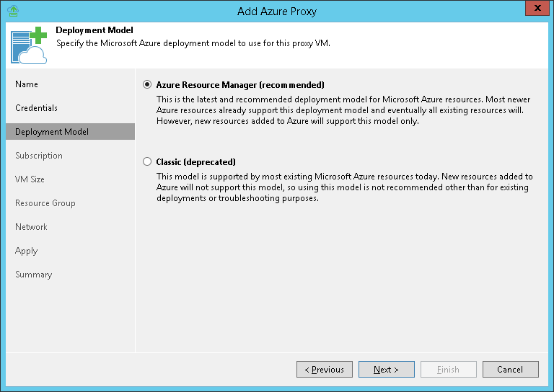
Task: Click the Azure proxy server cloud icon
Action: tap(29, 46)
